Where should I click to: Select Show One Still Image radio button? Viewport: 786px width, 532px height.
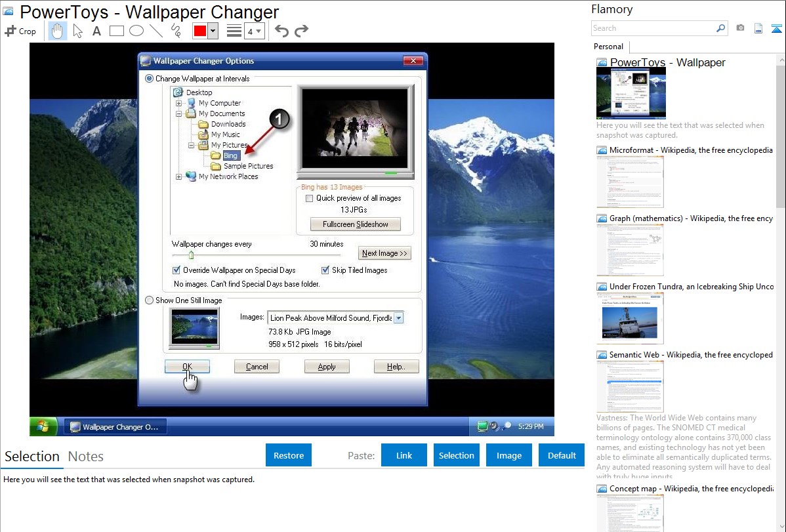(150, 300)
